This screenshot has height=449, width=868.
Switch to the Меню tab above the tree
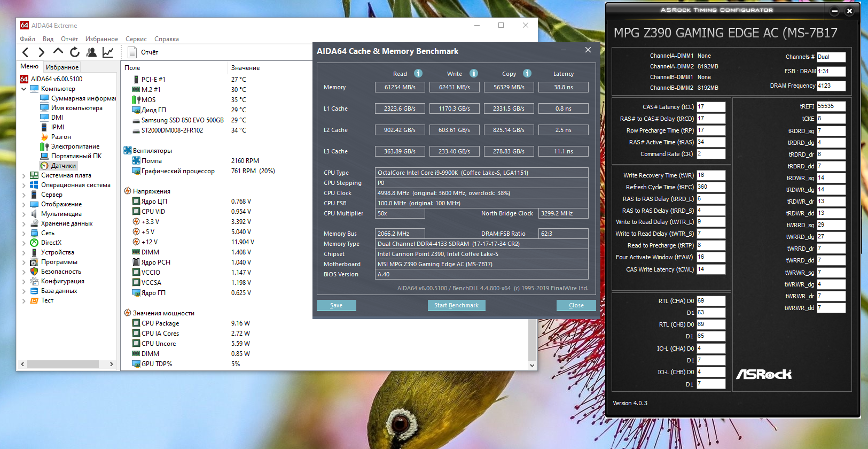pos(29,66)
